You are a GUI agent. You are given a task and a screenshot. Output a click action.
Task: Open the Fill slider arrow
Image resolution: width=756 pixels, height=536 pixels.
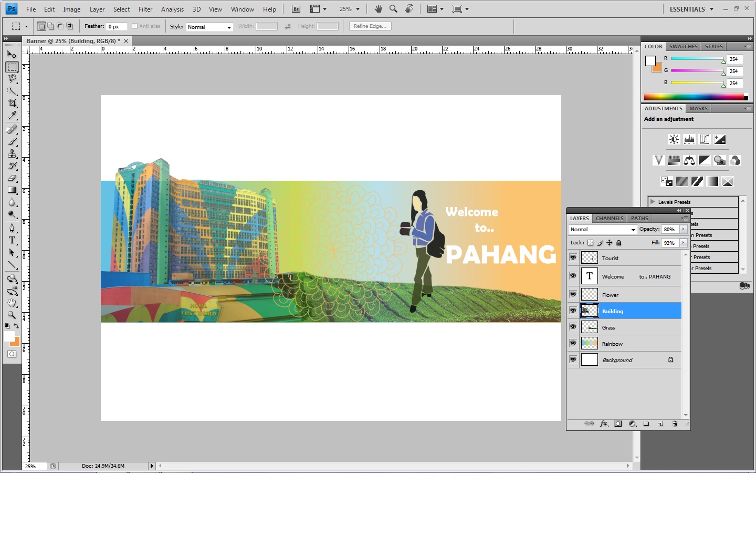(683, 243)
